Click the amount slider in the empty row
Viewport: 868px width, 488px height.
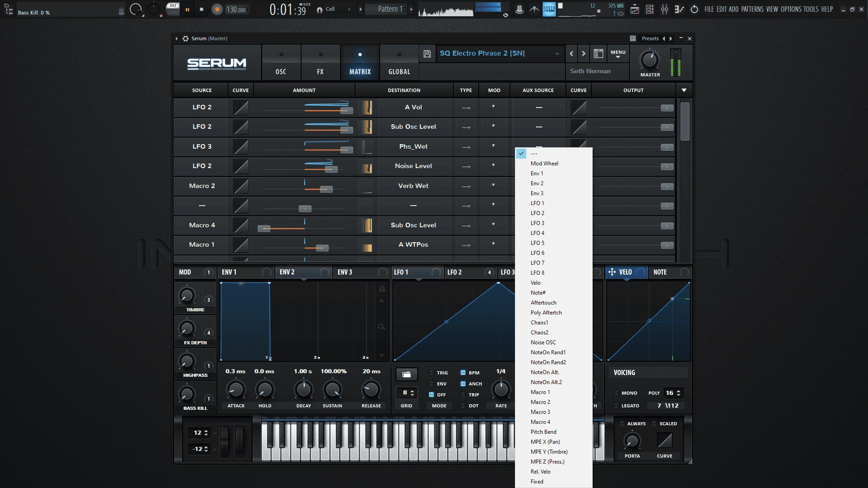pos(305,208)
